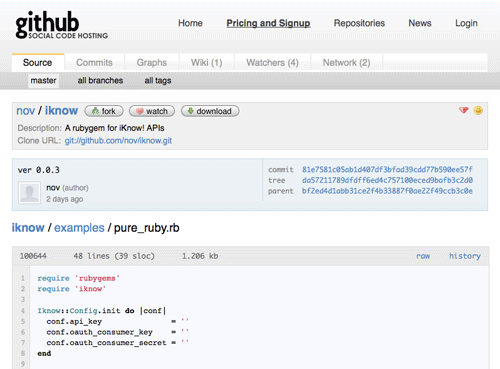Screen dimensions: 500x369
Task: Open the nov user profile link
Action: tap(26, 111)
